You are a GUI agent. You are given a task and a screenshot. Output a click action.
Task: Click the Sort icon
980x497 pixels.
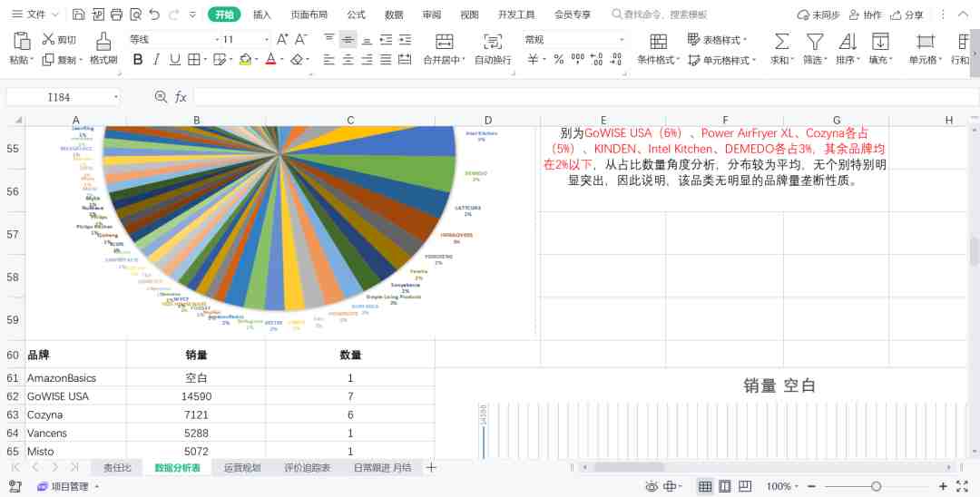click(x=848, y=41)
